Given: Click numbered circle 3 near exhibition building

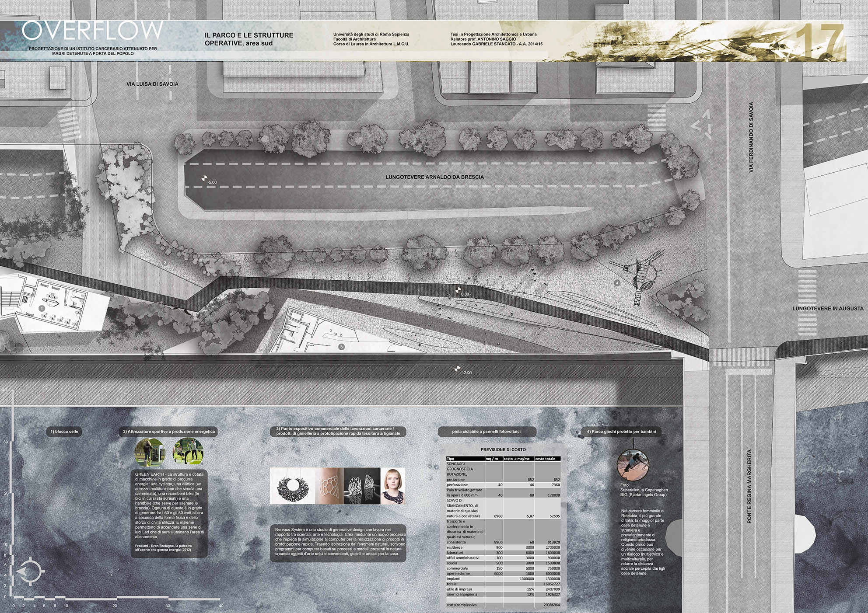Looking at the screenshot, I should coord(341,347).
